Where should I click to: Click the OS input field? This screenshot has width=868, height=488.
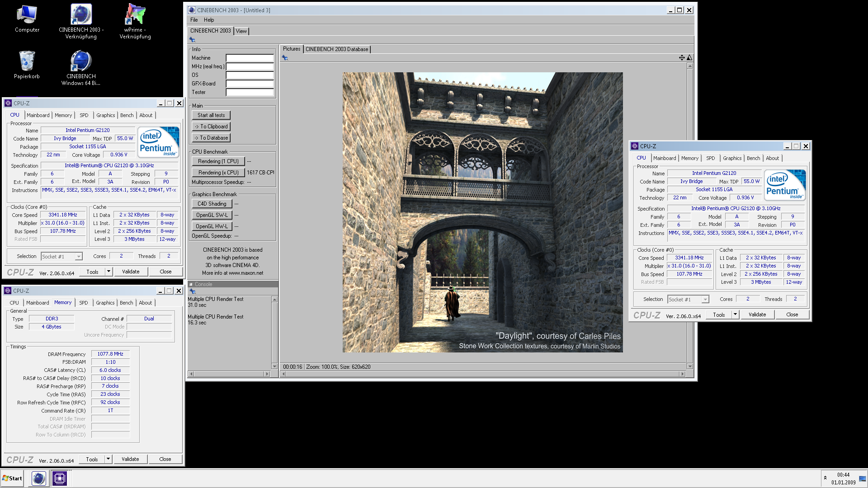click(250, 75)
